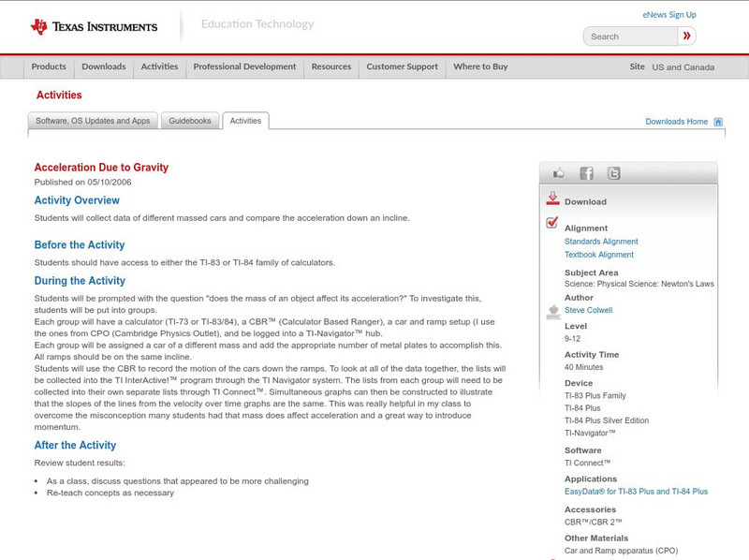Click the eNews Sign Up link
749x560 pixels.
668,14
